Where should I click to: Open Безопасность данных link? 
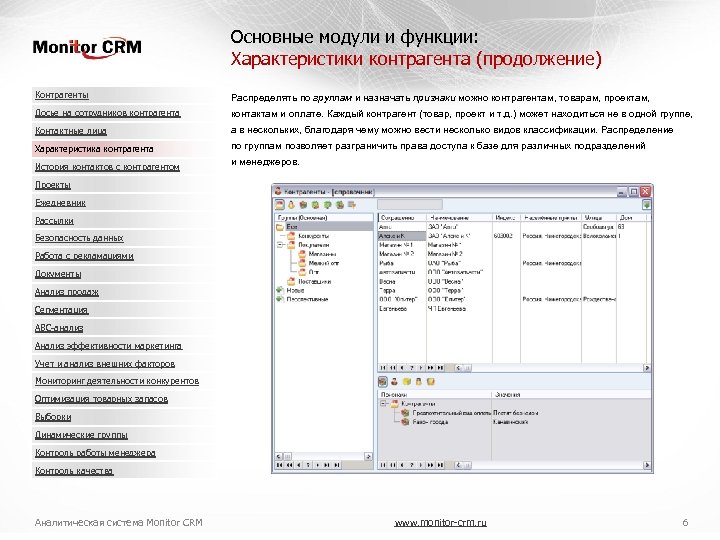coord(79,238)
